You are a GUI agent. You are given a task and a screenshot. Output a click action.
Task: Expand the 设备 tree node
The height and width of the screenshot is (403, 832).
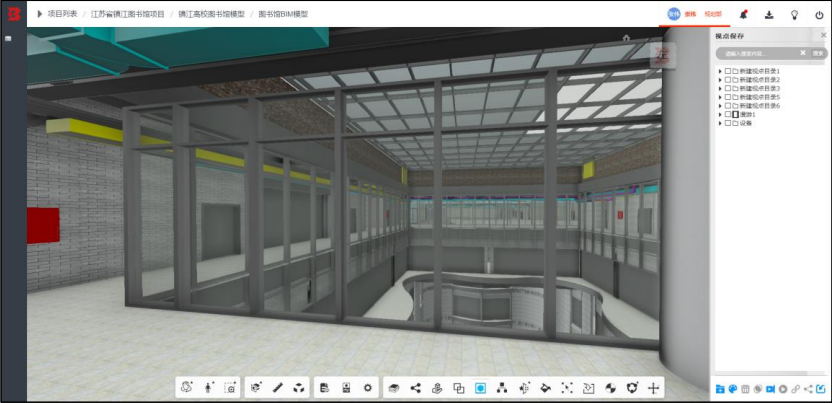[x=720, y=123]
